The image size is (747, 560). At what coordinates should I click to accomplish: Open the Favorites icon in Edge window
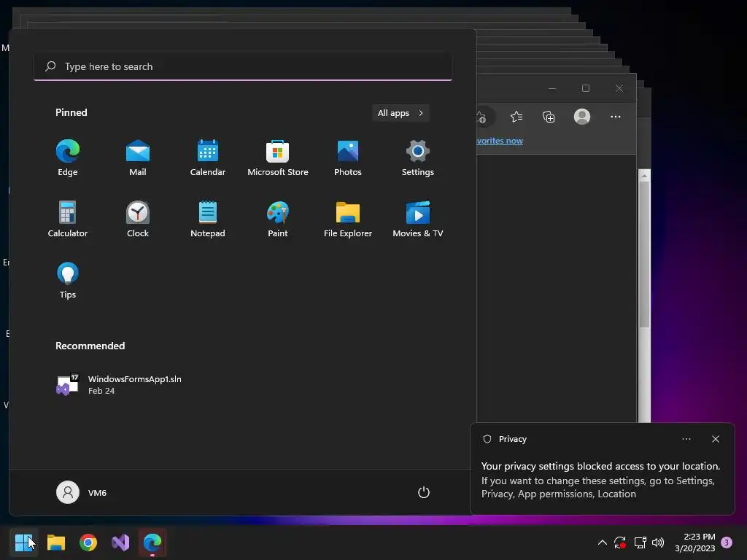click(x=516, y=117)
